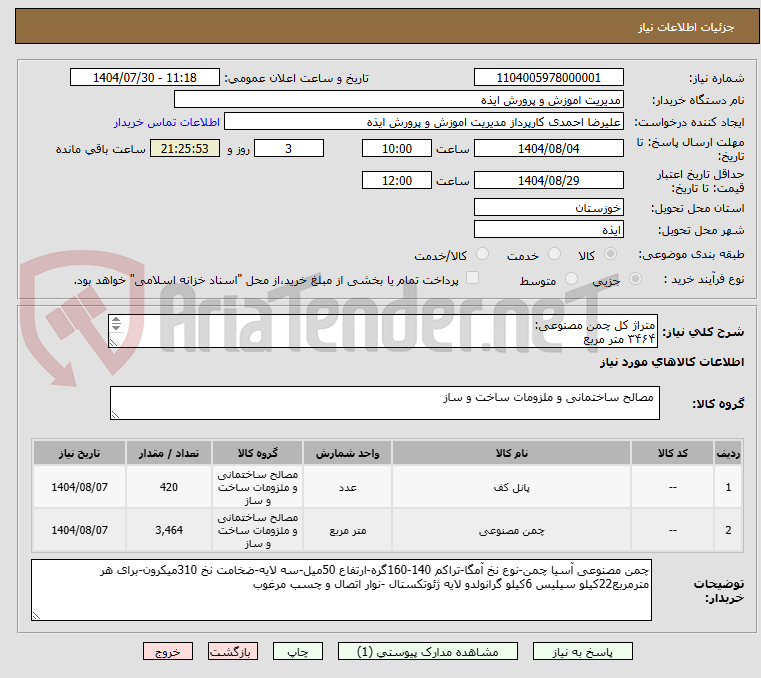Open اطلاعات تماس خریدار link
The height and width of the screenshot is (678, 761).
coord(166,122)
